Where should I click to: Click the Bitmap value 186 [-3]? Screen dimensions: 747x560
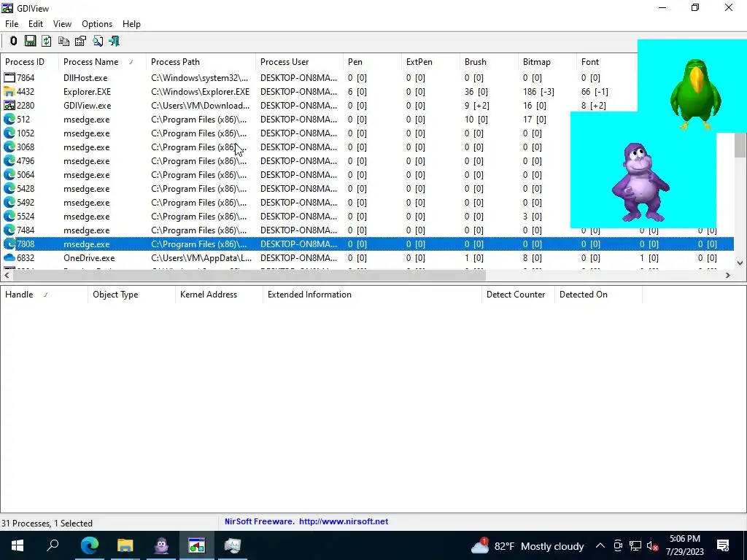click(539, 91)
